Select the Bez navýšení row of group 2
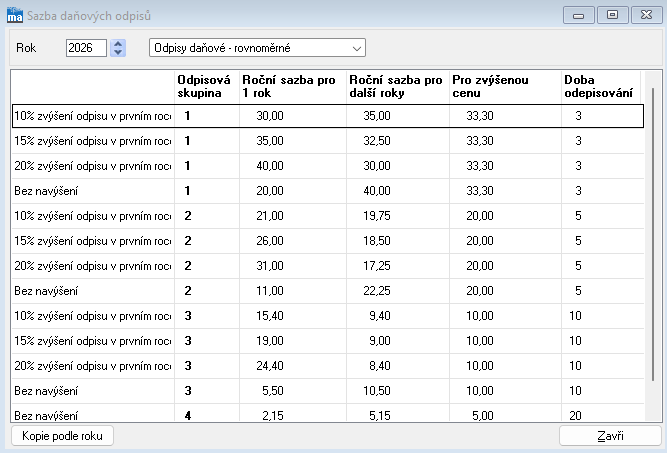 pyautogui.click(x=328, y=291)
